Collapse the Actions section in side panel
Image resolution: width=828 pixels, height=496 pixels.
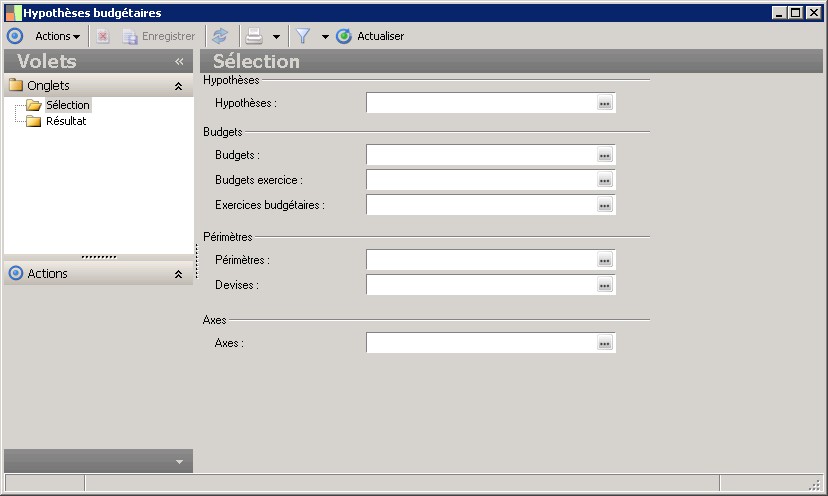point(178,274)
